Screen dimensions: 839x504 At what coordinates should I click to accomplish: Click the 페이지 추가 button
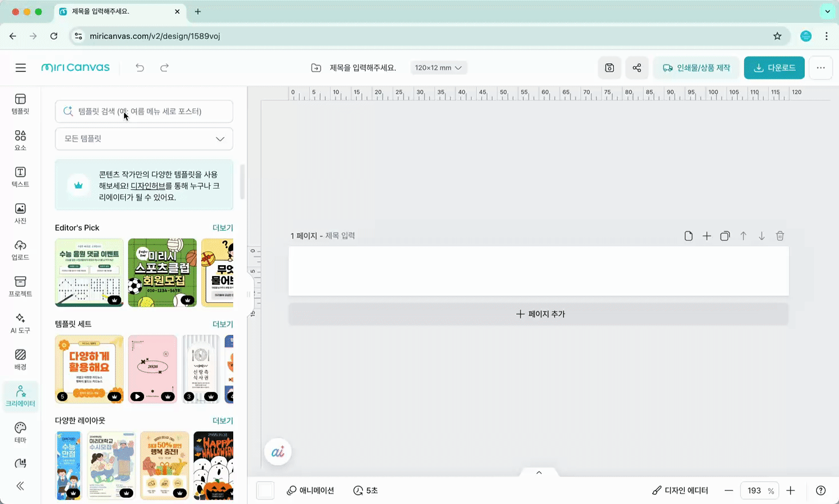tap(538, 314)
